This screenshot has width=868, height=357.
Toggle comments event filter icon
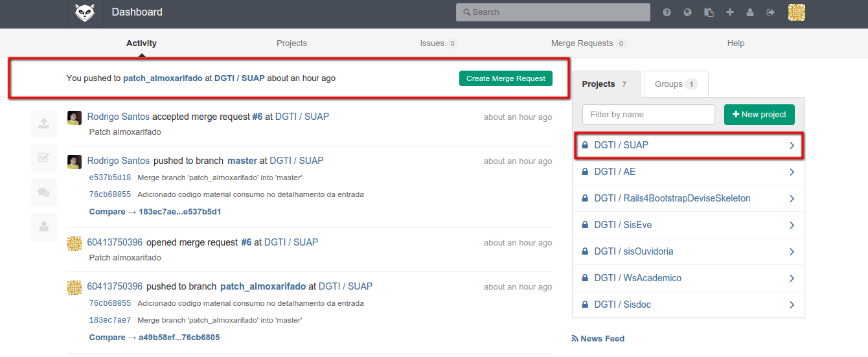[44, 192]
